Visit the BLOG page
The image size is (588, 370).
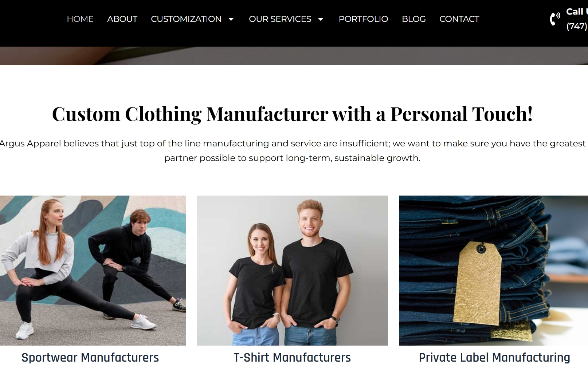tap(413, 19)
